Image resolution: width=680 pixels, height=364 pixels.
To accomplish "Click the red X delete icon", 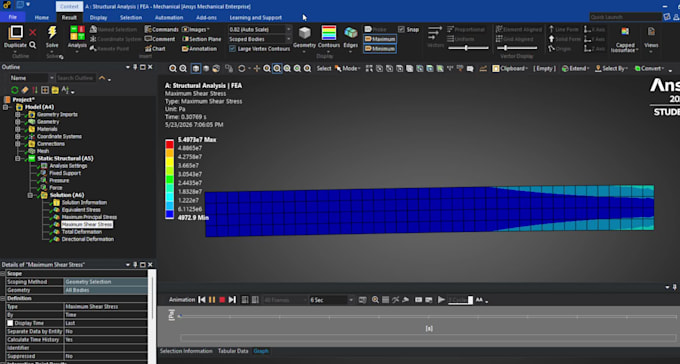I will click(x=33, y=32).
